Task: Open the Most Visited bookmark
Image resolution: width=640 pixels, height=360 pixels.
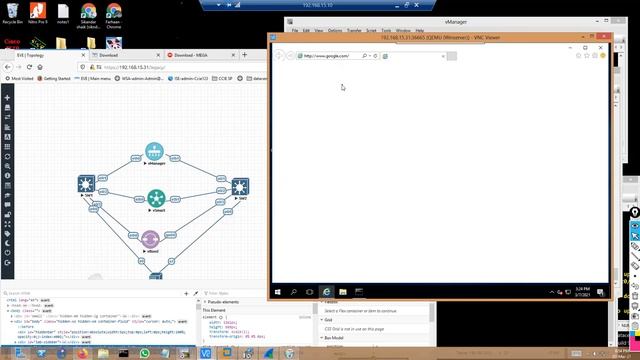Action: [19, 78]
